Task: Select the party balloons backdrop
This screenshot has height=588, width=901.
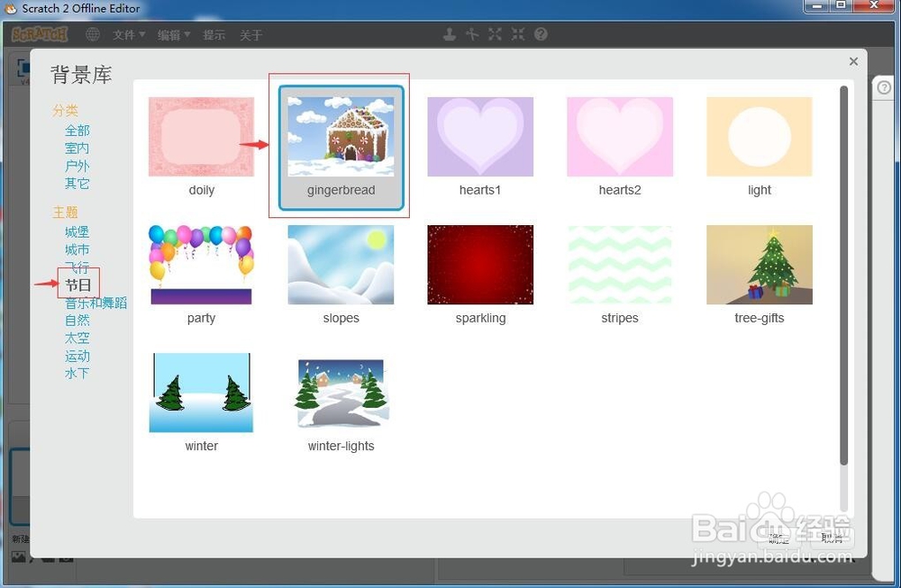Action: pos(201,265)
